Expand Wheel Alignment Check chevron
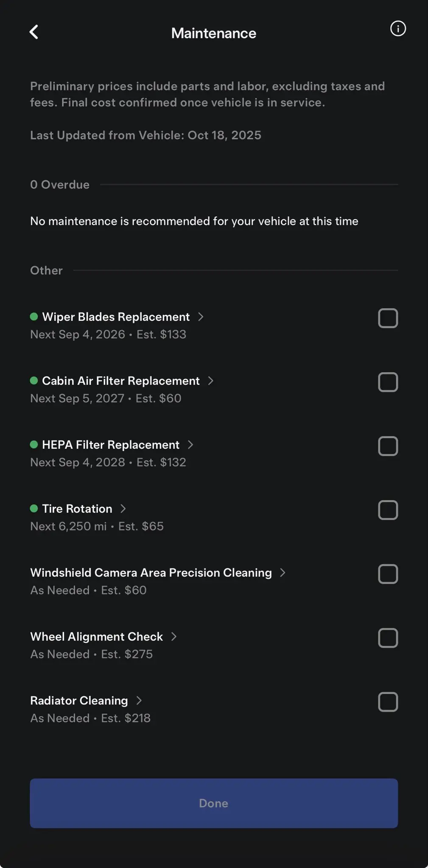The image size is (428, 868). point(174,637)
